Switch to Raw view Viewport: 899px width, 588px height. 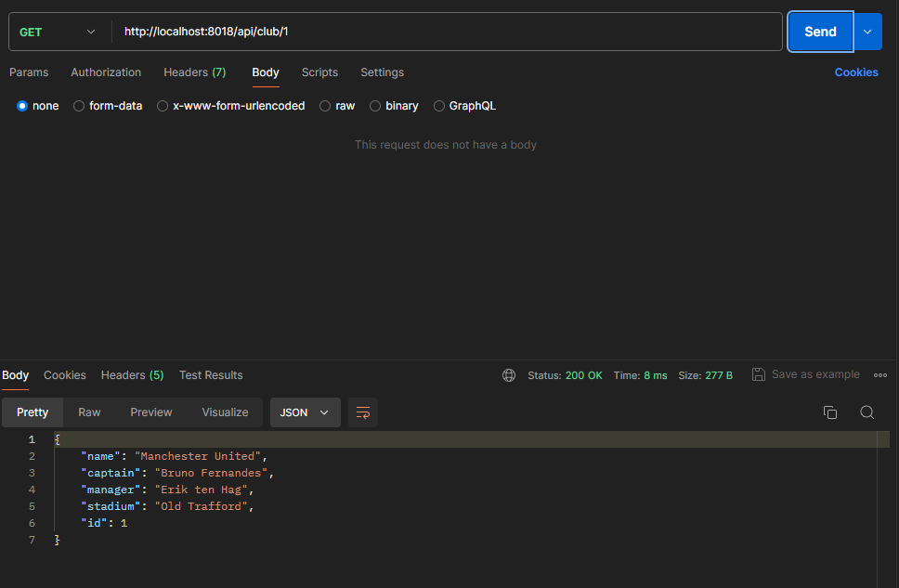(x=89, y=412)
